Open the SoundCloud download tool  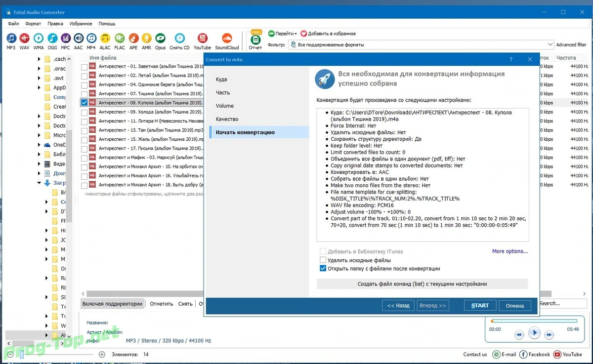pyautogui.click(x=227, y=41)
